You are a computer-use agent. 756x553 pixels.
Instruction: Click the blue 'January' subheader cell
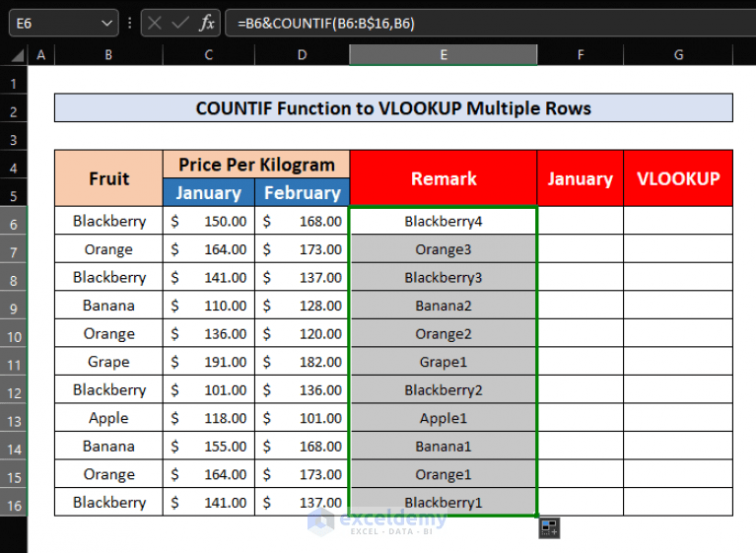208,192
